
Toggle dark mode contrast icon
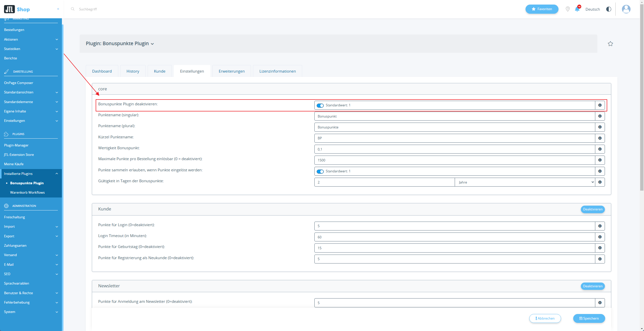pyautogui.click(x=609, y=9)
